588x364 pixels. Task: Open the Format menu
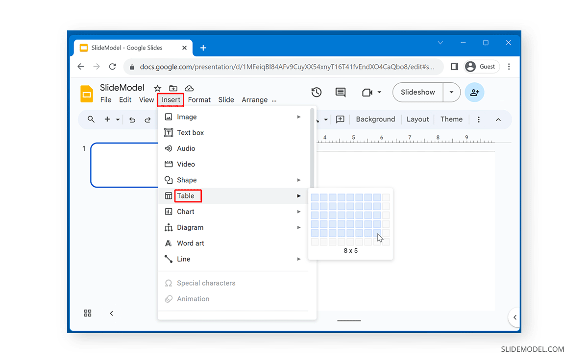tap(199, 99)
